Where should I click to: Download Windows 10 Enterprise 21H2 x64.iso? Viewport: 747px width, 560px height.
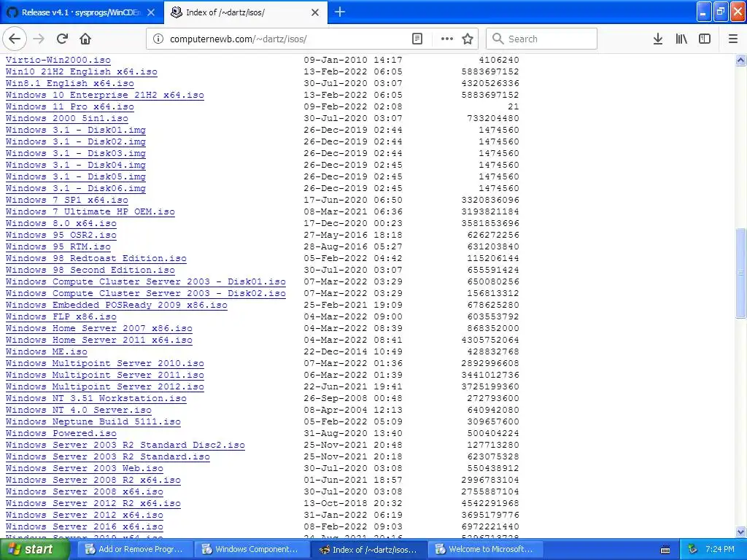coord(105,95)
